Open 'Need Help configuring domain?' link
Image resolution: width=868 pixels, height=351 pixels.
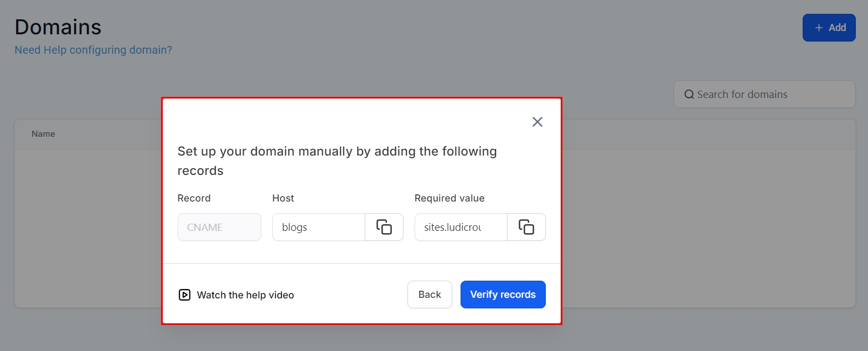coord(93,50)
